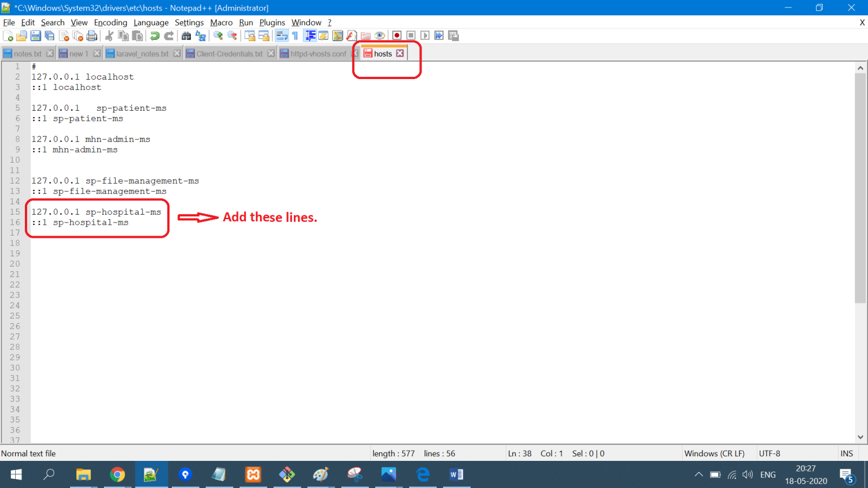Click the Redo arrow icon

(169, 36)
